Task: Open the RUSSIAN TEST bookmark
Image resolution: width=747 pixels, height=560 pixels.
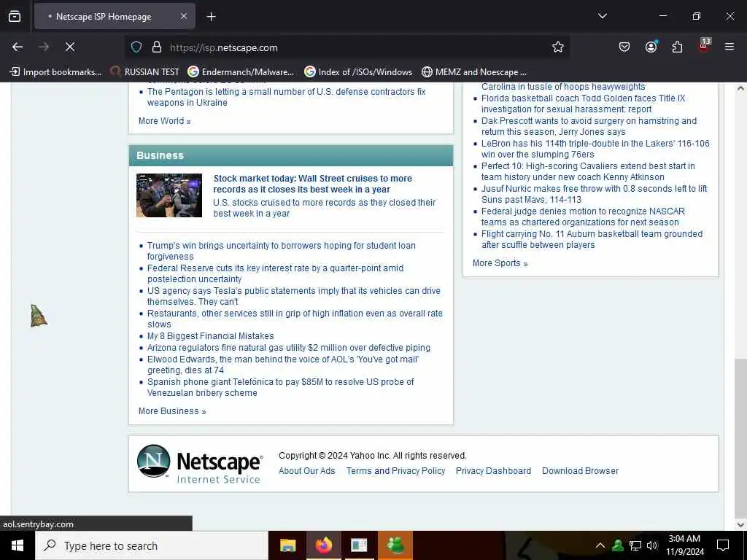Action: [145, 72]
